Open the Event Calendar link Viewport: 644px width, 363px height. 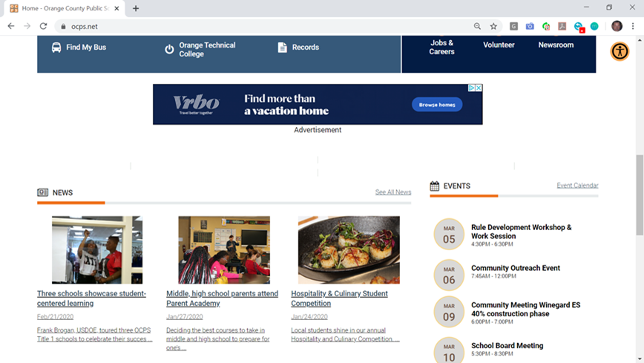pyautogui.click(x=577, y=186)
